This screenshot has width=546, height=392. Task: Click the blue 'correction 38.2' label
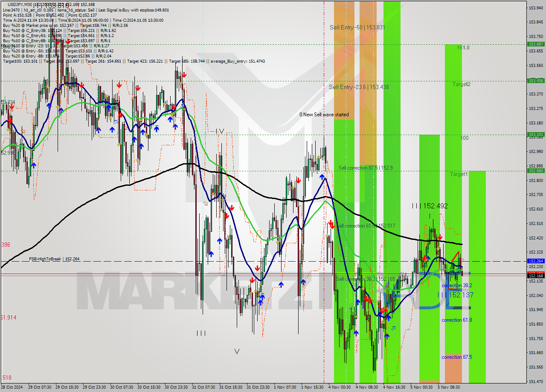(456, 285)
